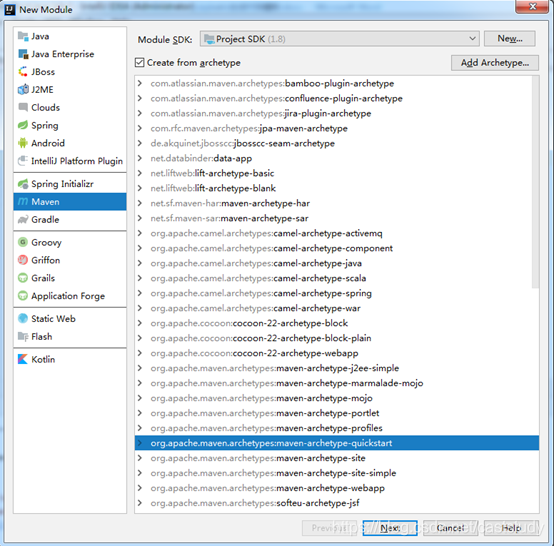Click the Help button
554x546 pixels.
point(511,528)
